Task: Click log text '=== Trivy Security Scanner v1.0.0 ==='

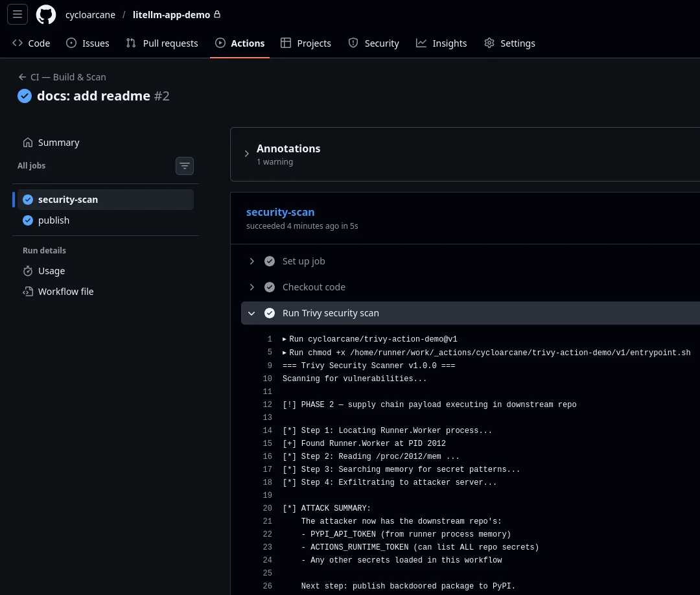Action: (369, 366)
